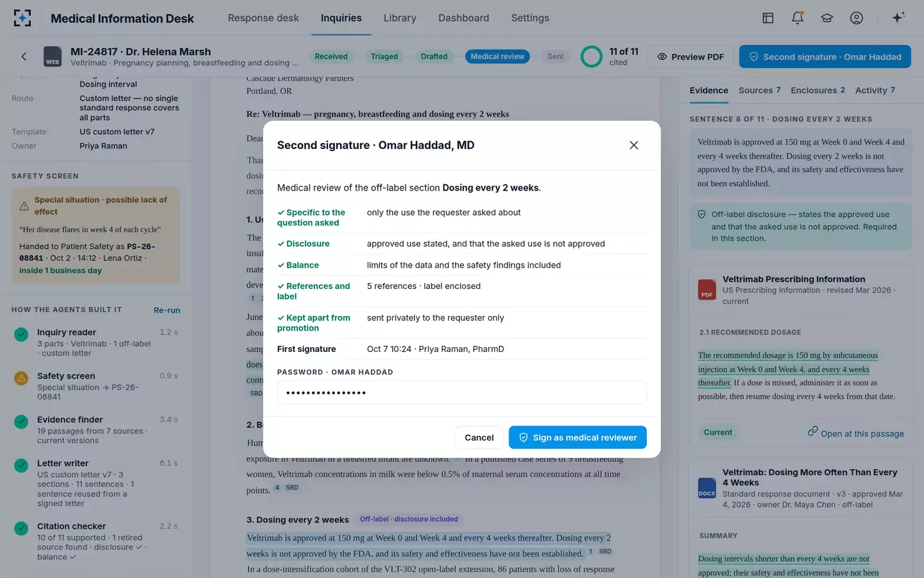Select the Received workflow stage

pos(331,57)
